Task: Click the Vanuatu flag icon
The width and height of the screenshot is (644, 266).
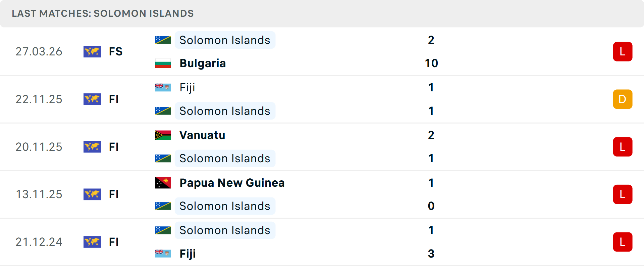Action: 163,135
